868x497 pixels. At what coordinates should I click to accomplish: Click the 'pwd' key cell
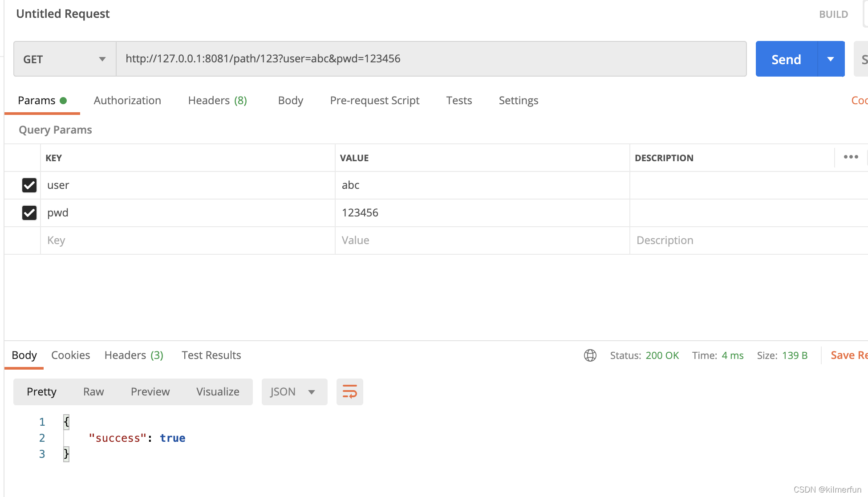point(187,213)
